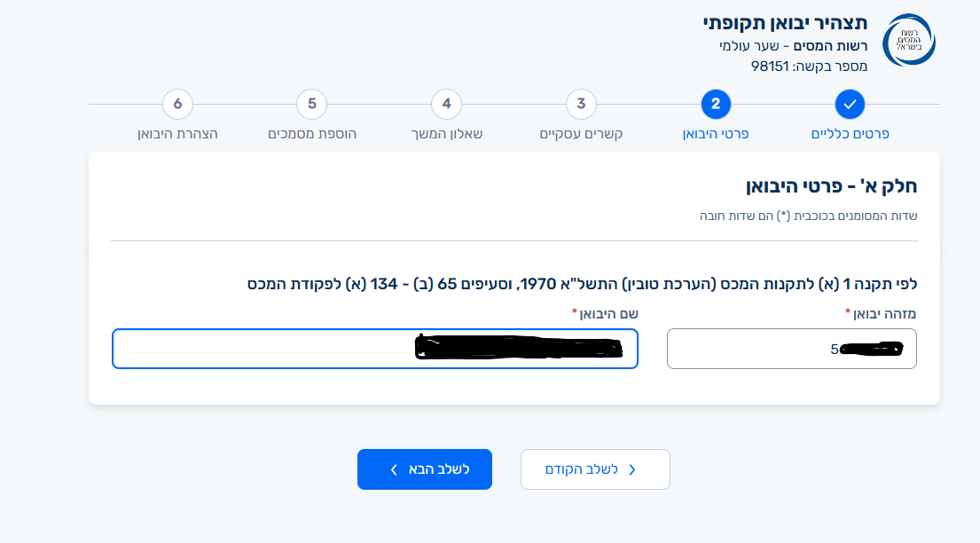Click the chevron in לשלב הקודם button
This screenshot has height=543, width=980.
pyautogui.click(x=631, y=470)
